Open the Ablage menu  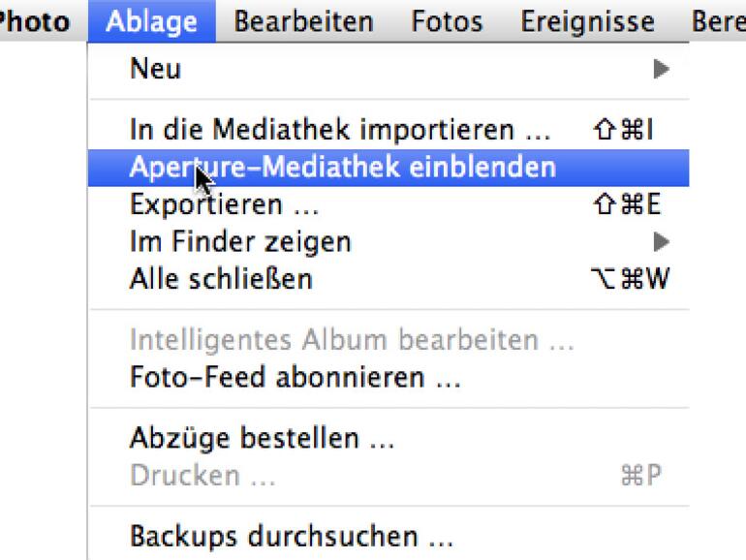[x=152, y=20]
